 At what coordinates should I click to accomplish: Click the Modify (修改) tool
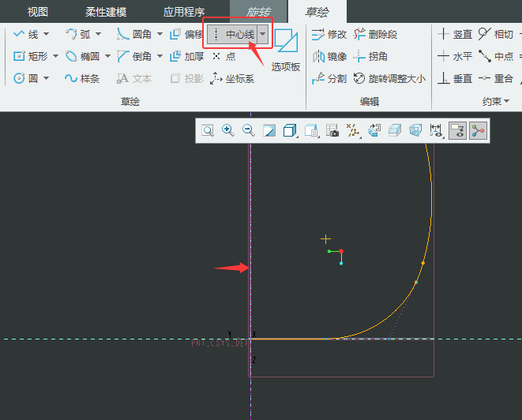(329, 34)
